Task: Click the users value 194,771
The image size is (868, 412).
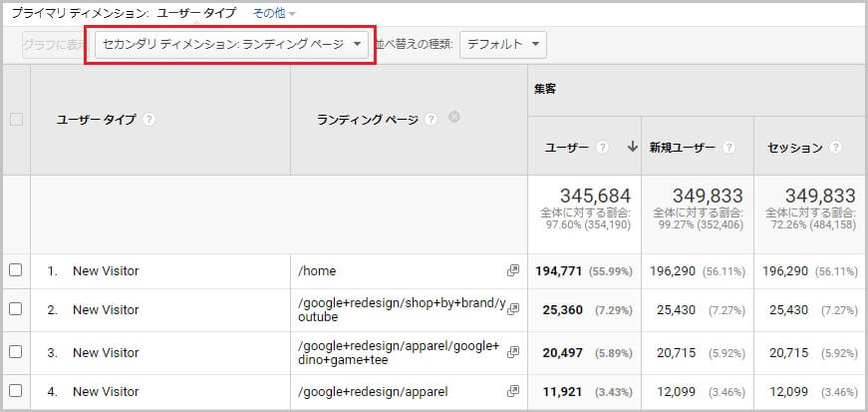Action: [558, 271]
